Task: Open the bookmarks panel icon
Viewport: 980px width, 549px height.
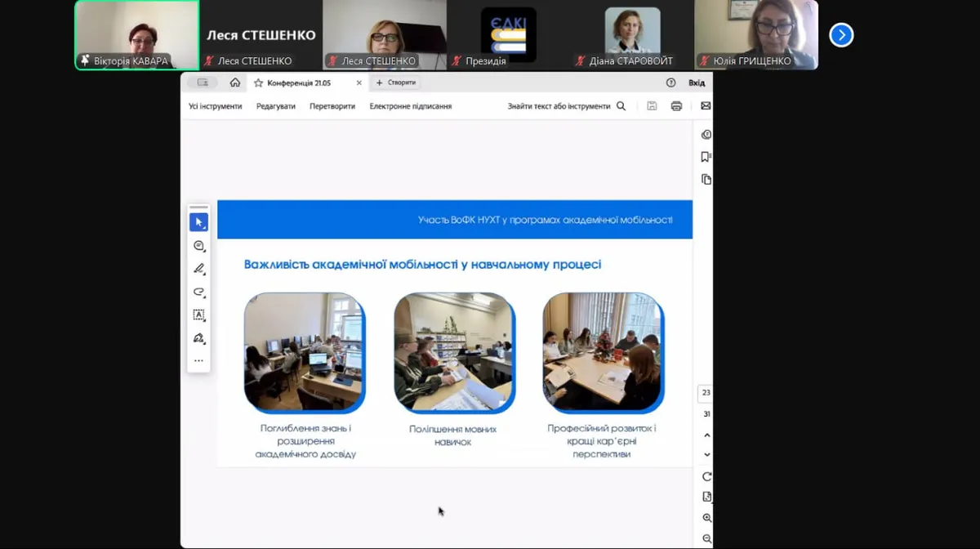Action: coord(706,157)
